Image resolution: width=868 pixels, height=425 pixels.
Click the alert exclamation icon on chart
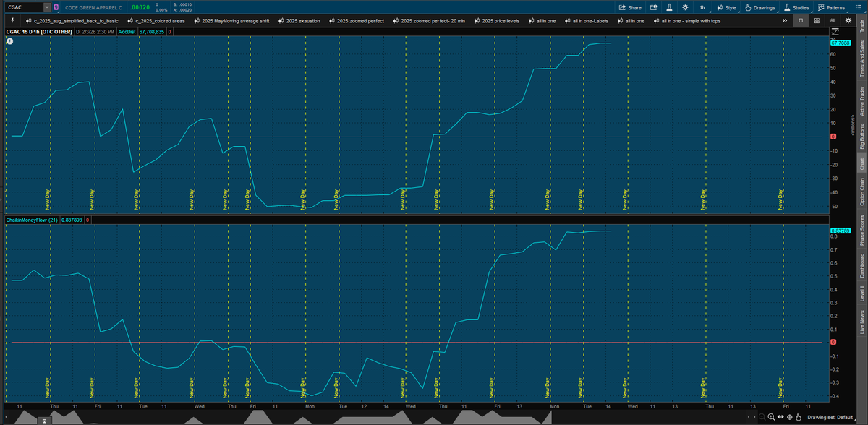tap(10, 41)
